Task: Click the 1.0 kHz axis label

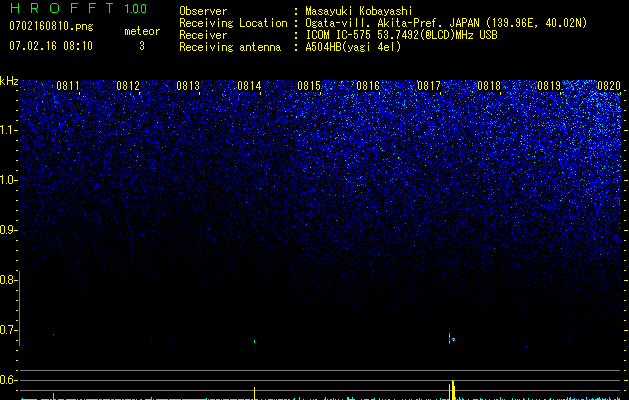Action: (8, 180)
